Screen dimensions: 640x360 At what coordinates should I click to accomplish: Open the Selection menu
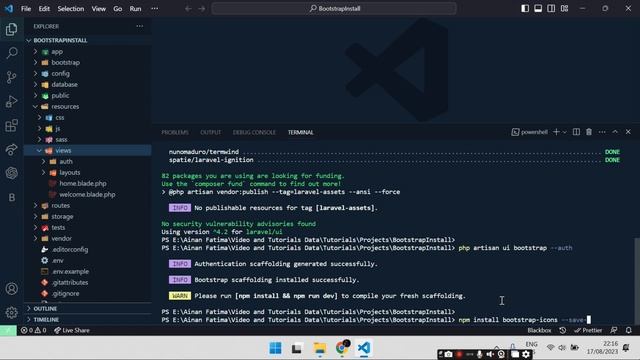click(x=71, y=9)
